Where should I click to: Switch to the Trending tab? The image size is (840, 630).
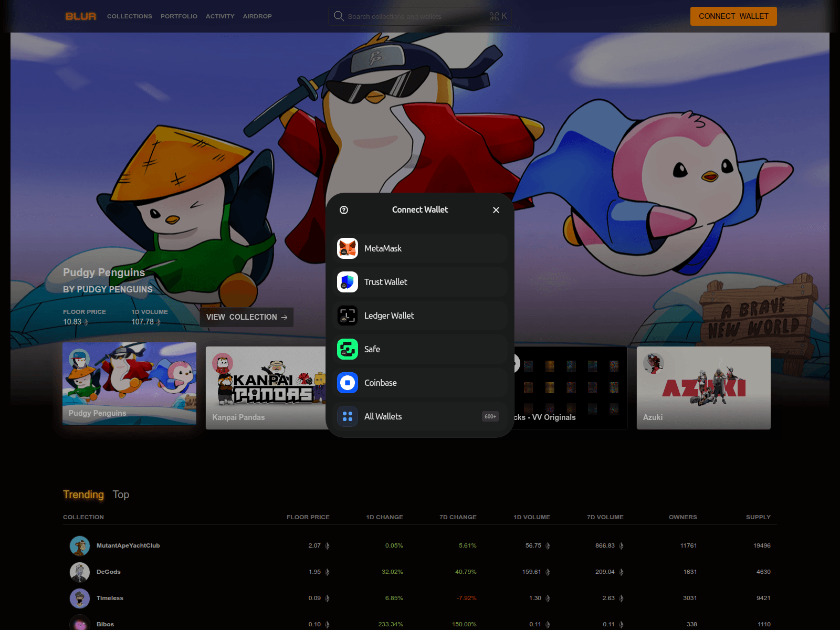(x=83, y=495)
